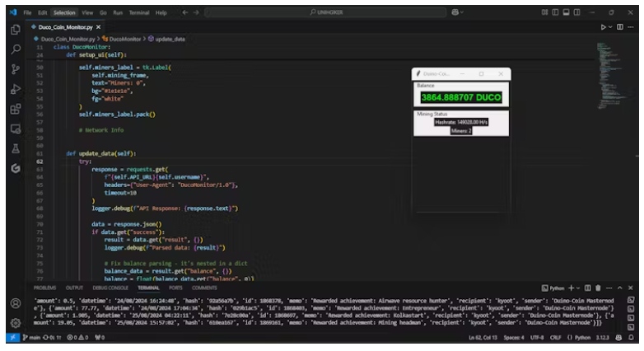
Task: Open the Explorer view in activity bar
Action: 15,30
